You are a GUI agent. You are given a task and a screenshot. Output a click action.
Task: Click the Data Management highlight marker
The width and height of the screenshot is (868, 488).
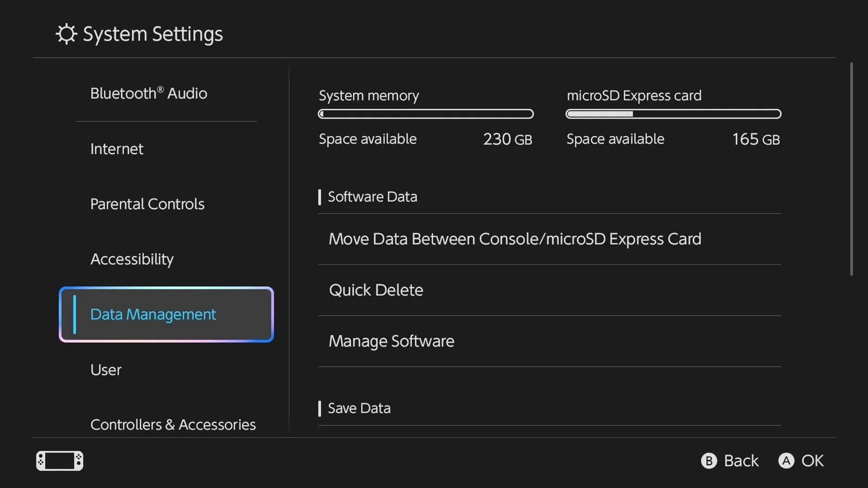click(x=75, y=314)
